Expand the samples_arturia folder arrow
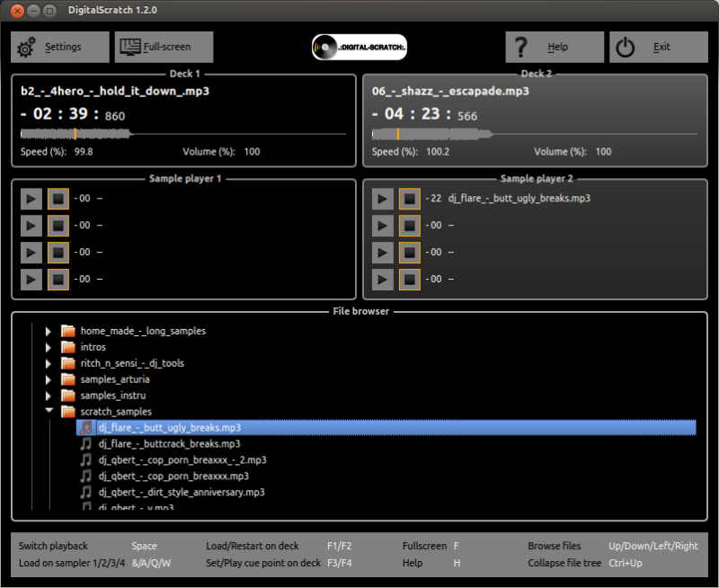719x588 pixels. pos(49,379)
